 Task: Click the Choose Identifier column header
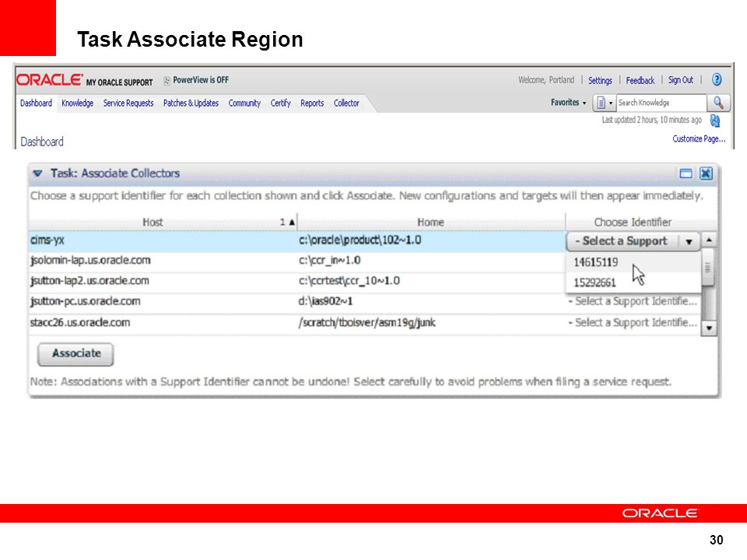point(633,222)
